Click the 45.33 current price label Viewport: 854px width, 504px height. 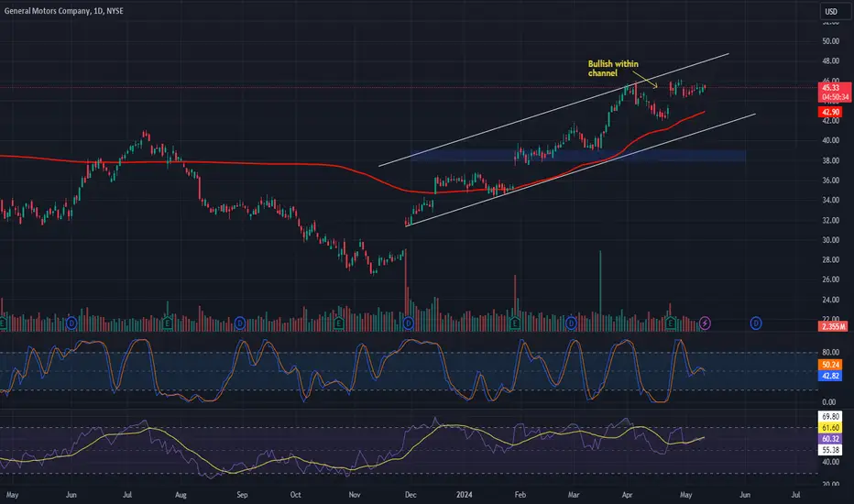click(834, 88)
